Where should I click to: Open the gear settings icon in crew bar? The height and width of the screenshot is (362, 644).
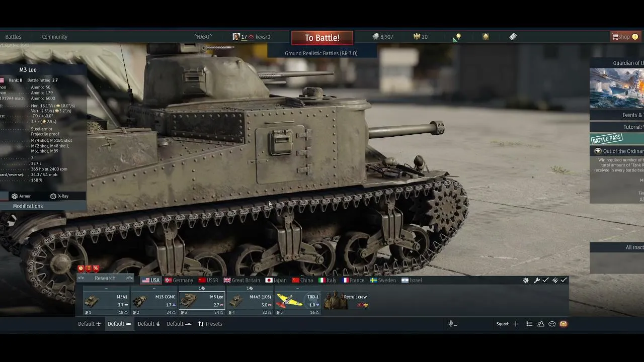coord(526,280)
